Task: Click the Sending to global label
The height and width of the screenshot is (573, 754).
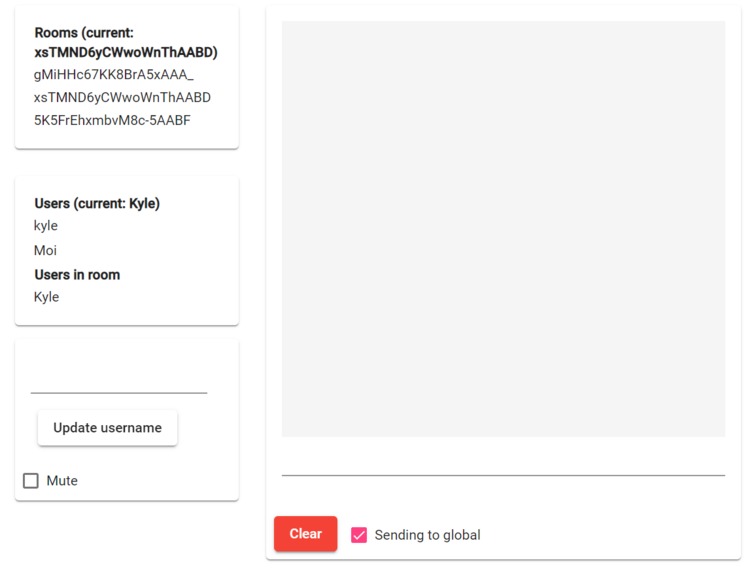Action: (x=427, y=535)
